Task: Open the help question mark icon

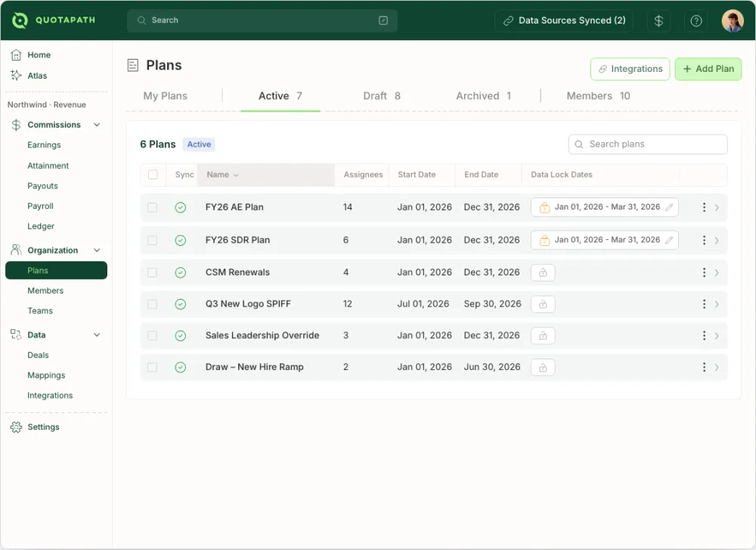Action: tap(696, 20)
